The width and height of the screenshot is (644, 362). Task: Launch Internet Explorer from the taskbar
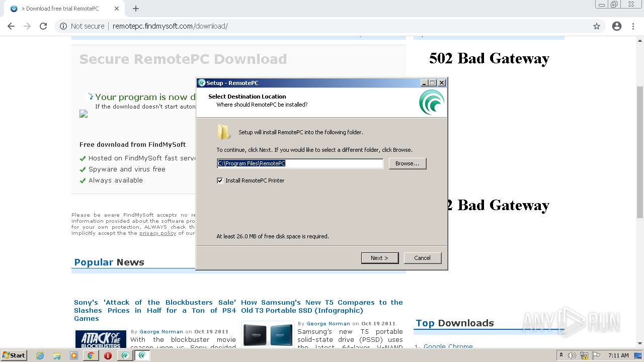click(40, 355)
